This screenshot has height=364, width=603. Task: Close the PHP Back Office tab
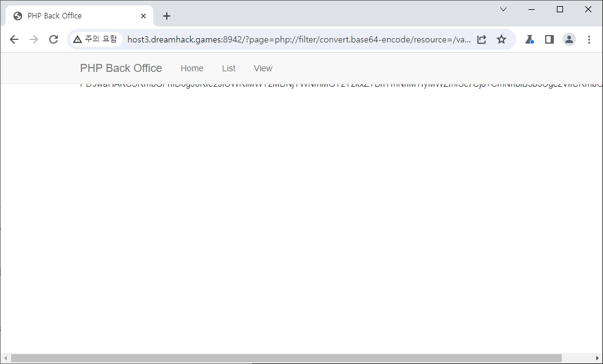tap(143, 16)
